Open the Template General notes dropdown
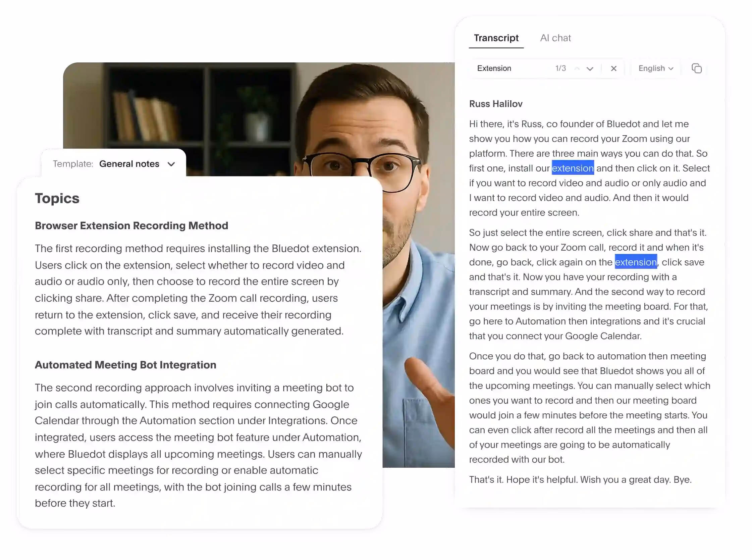The image size is (752, 560). pyautogui.click(x=114, y=164)
